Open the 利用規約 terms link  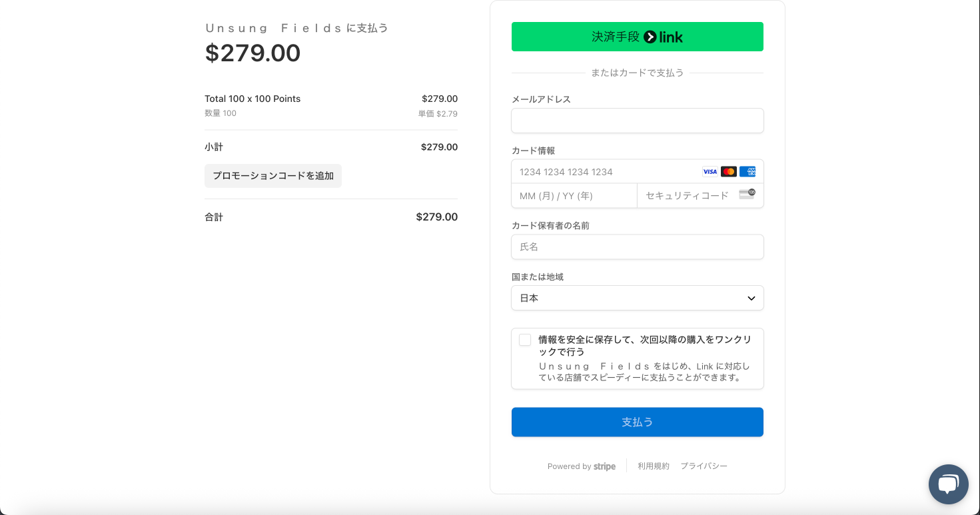(653, 466)
